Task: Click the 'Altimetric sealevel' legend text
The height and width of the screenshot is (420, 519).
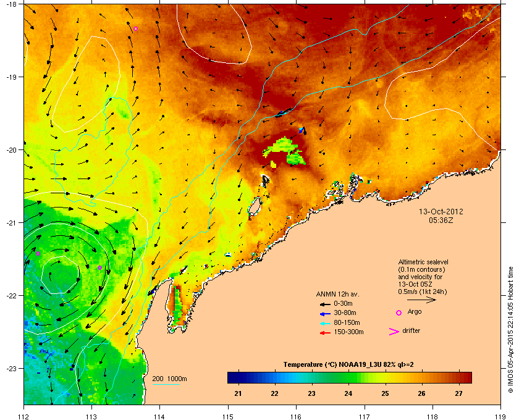Action: tap(423, 262)
